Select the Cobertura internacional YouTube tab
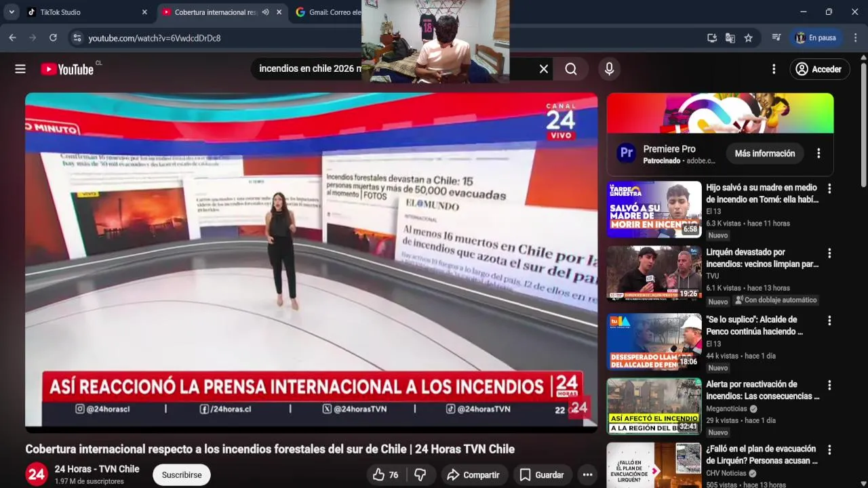 pos(216,12)
